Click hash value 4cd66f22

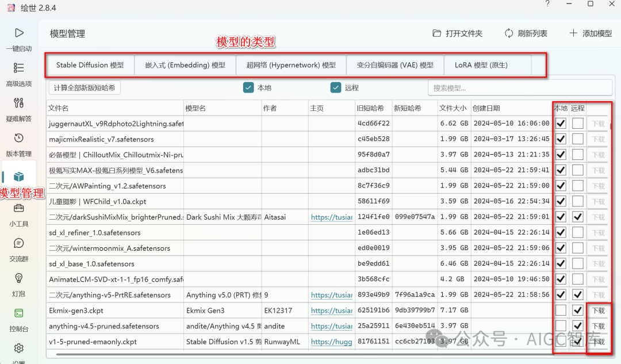374,123
